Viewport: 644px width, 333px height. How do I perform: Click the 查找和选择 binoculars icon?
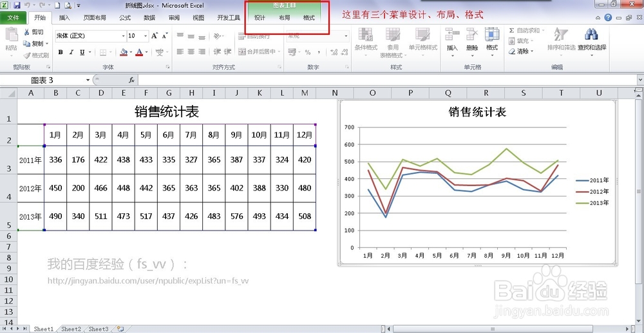coord(591,35)
